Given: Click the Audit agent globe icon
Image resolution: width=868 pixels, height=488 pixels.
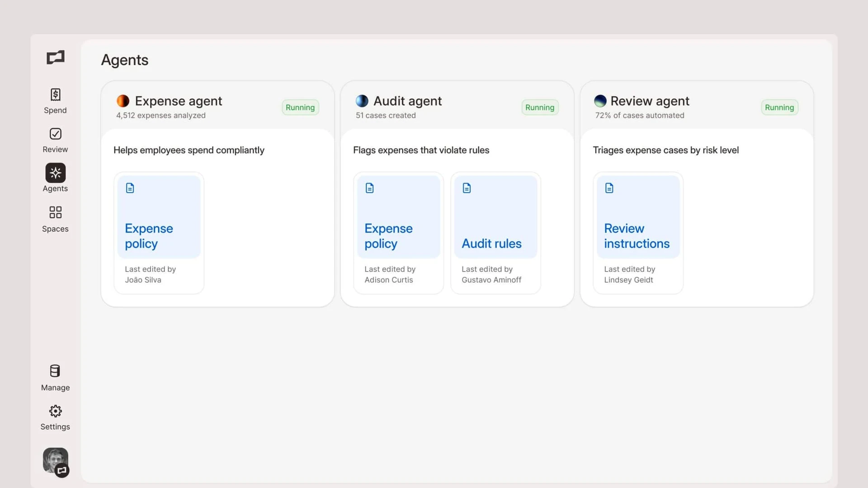Looking at the screenshot, I should tap(362, 101).
